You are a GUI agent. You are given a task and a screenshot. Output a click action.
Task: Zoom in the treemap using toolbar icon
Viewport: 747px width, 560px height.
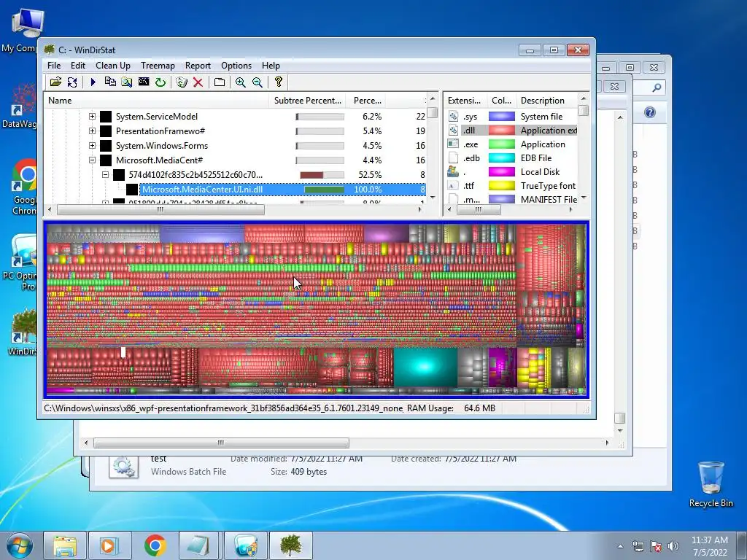(241, 82)
